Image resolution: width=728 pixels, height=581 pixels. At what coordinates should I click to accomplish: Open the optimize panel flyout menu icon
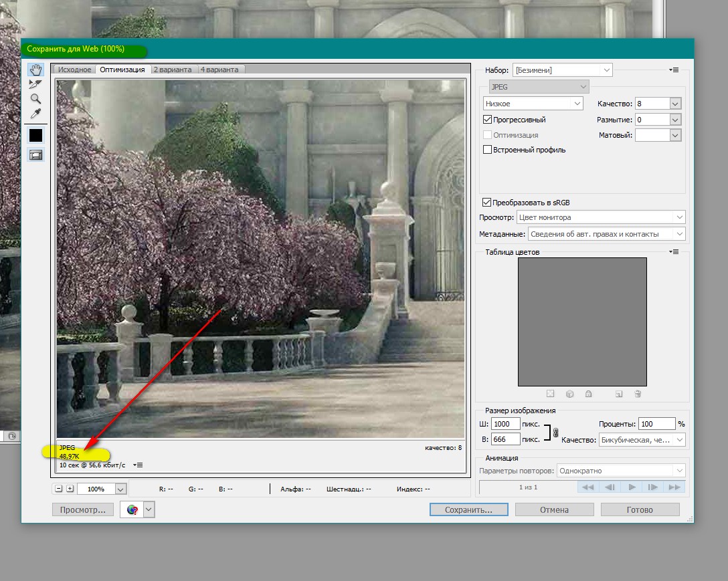click(x=674, y=70)
